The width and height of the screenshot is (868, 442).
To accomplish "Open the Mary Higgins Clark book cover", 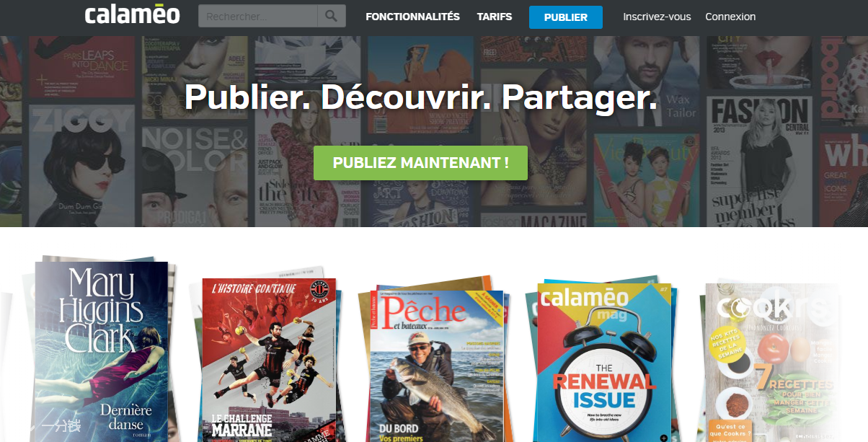I will 101,352.
